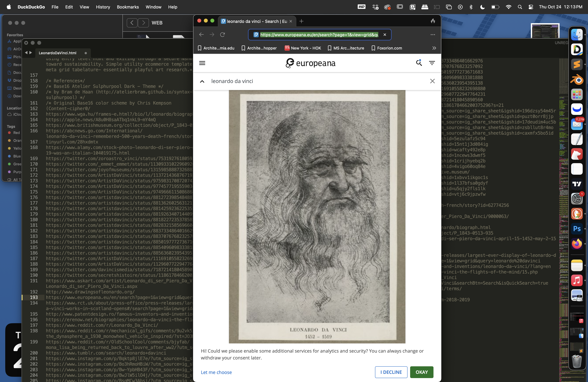Open the New York - HOK bookmark
588x382 pixels.
coord(303,48)
